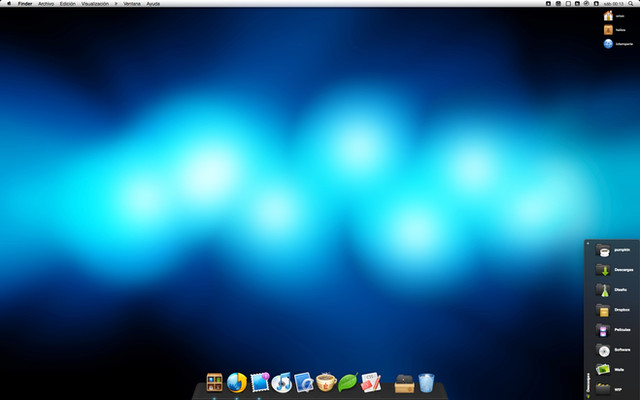Open the Time Machine status icon
Screen dimensions: 640x400
click(587, 4)
